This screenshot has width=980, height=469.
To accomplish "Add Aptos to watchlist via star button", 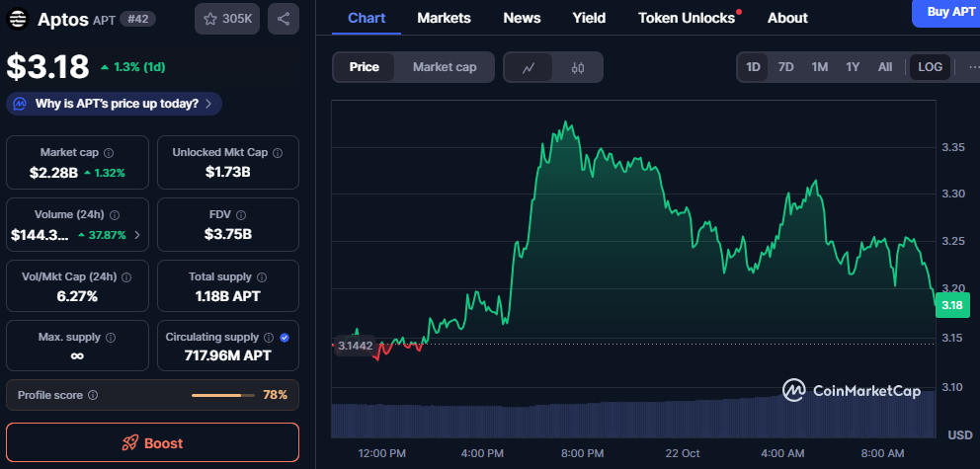I will click(228, 19).
